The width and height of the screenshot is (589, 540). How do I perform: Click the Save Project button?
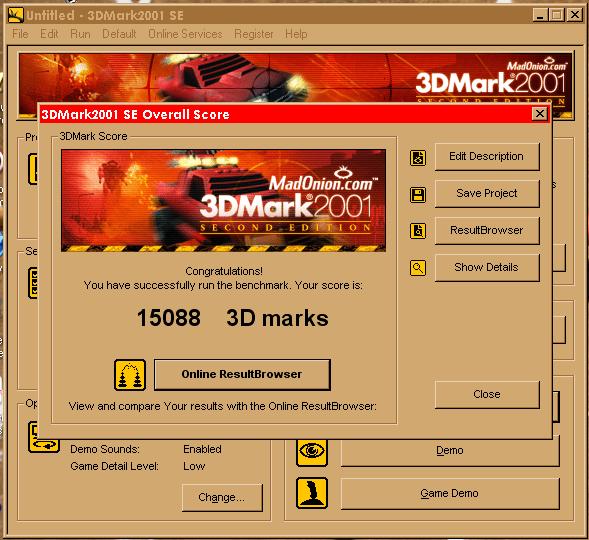[487, 193]
